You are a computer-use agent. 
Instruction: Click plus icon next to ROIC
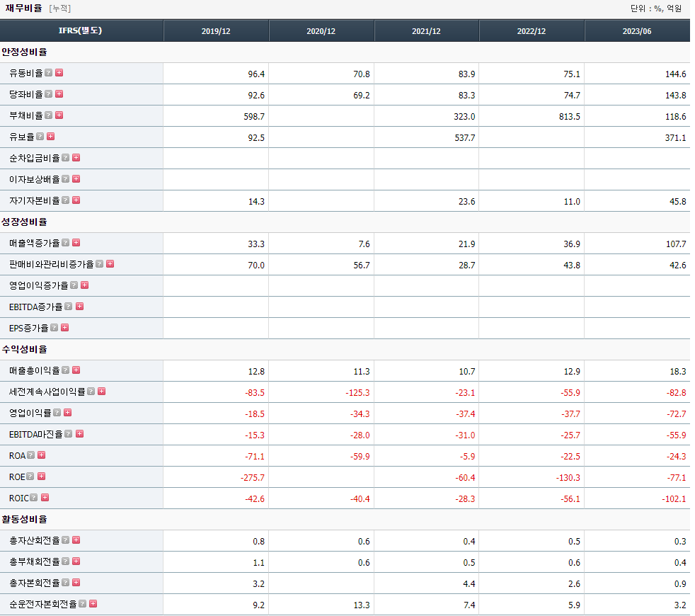[45, 498]
